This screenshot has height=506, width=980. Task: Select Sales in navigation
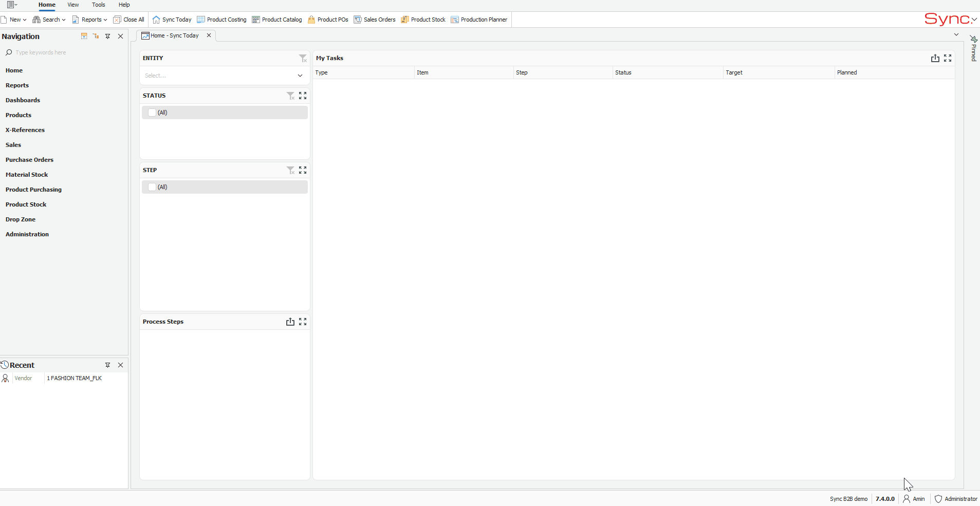coord(13,145)
